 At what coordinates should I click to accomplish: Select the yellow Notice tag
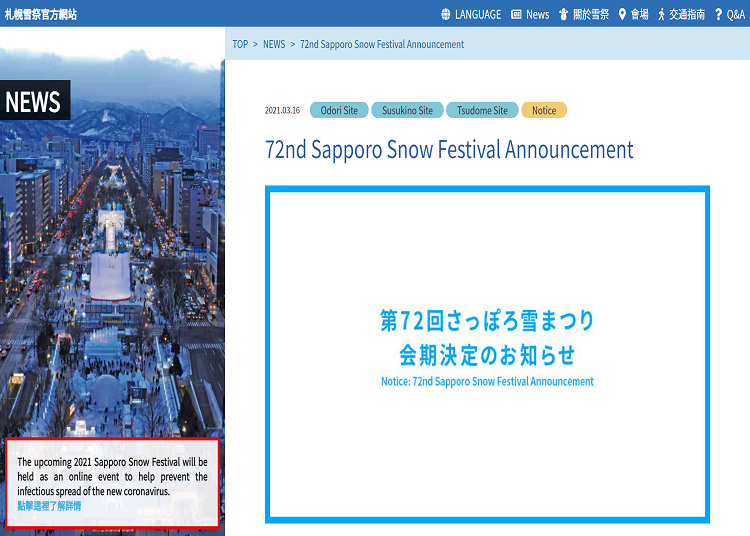point(544,110)
